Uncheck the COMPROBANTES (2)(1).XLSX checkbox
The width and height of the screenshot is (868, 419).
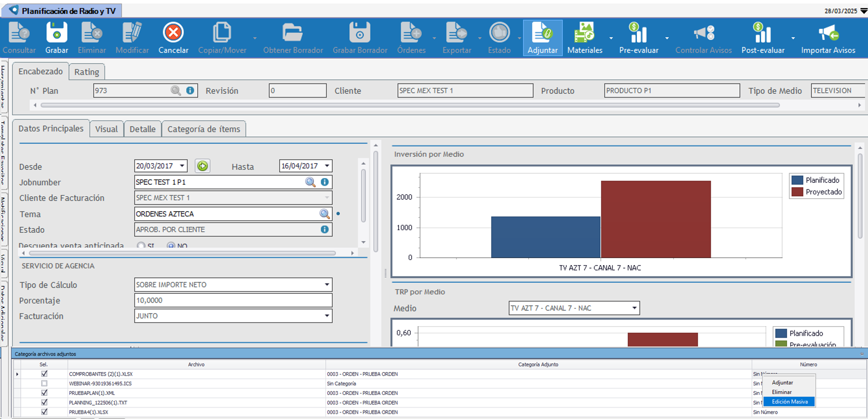click(x=44, y=374)
